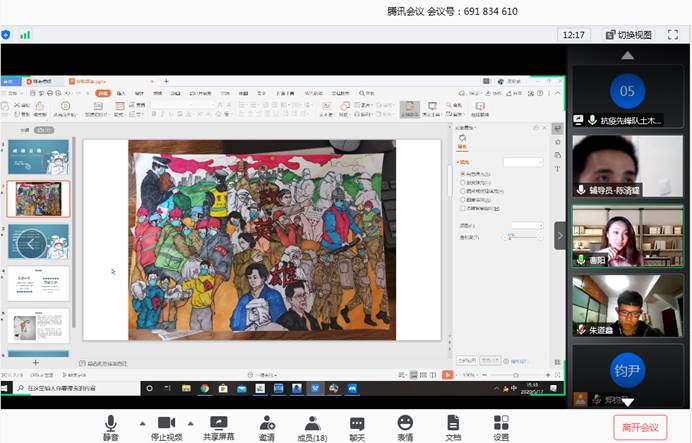Enter fullscreen with the corner-brackets icon

pos(673,34)
